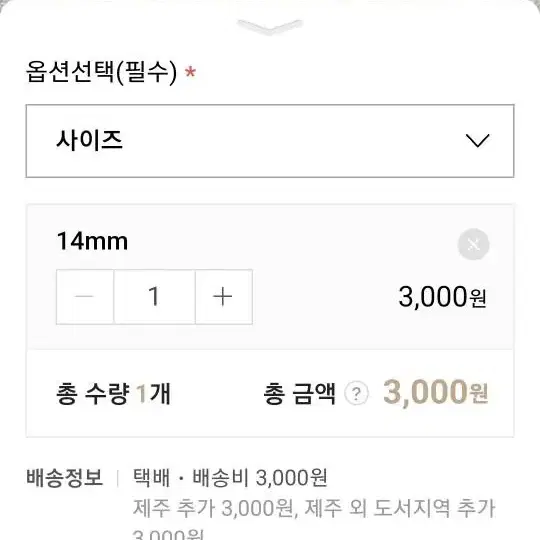Select the 14mm option label
Image resolution: width=540 pixels, height=540 pixels.
[92, 241]
